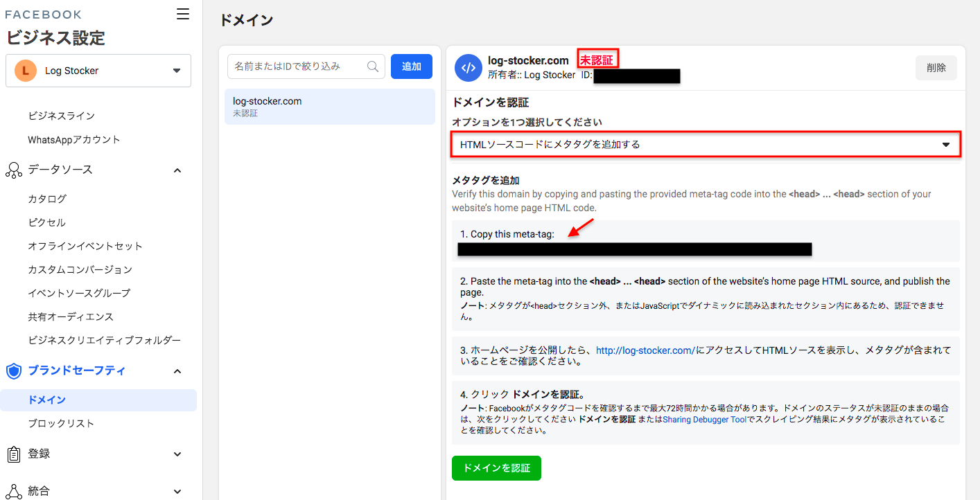This screenshot has height=500, width=980.
Task: Click the blue 追加 button
Action: coord(412,66)
